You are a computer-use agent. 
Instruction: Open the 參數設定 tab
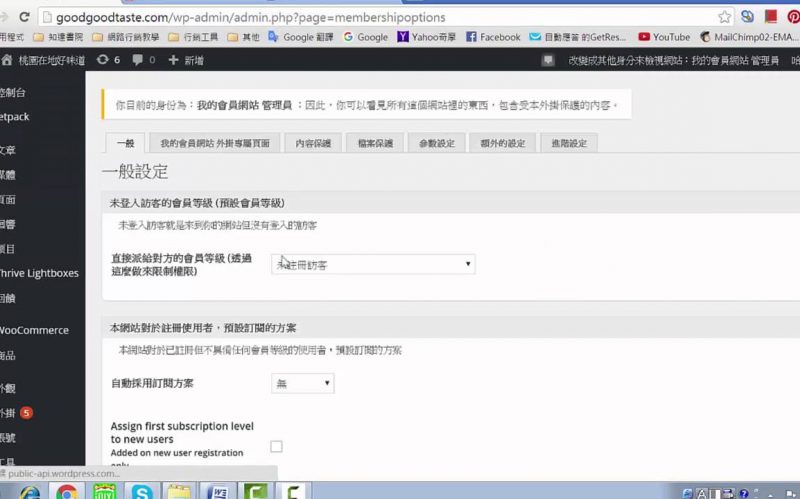[x=436, y=143]
